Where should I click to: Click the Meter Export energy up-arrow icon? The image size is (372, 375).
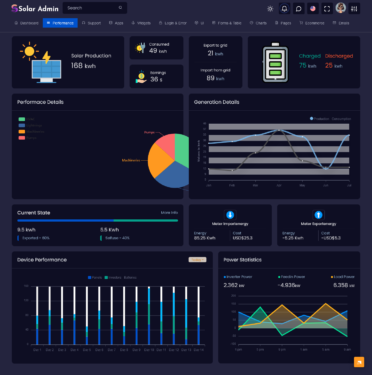tap(318, 215)
